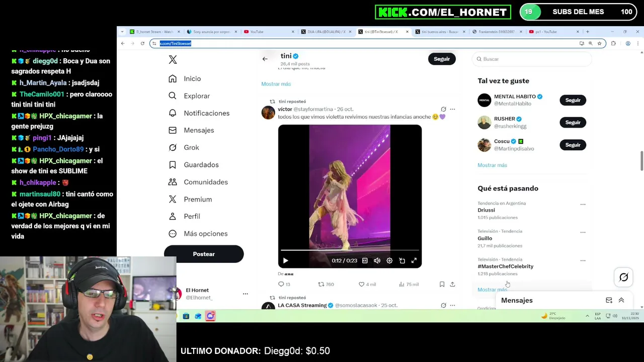Switch to Frankenstein browser tab
This screenshot has height=362, width=644.
pyautogui.click(x=496, y=32)
